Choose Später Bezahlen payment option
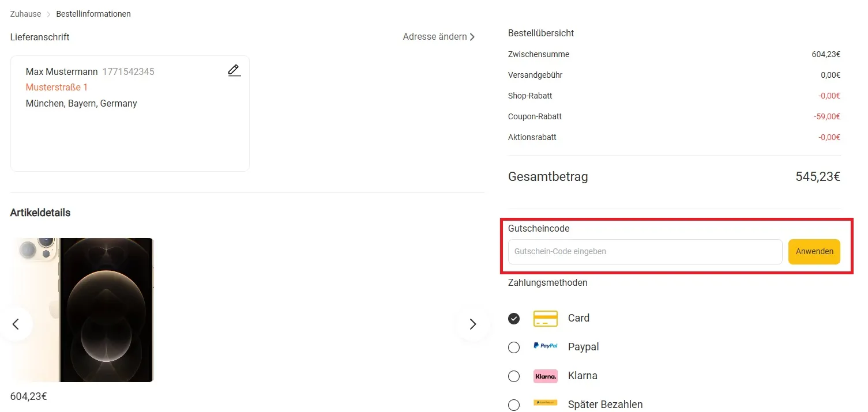Viewport: 868px width, 412px height. 514,405
